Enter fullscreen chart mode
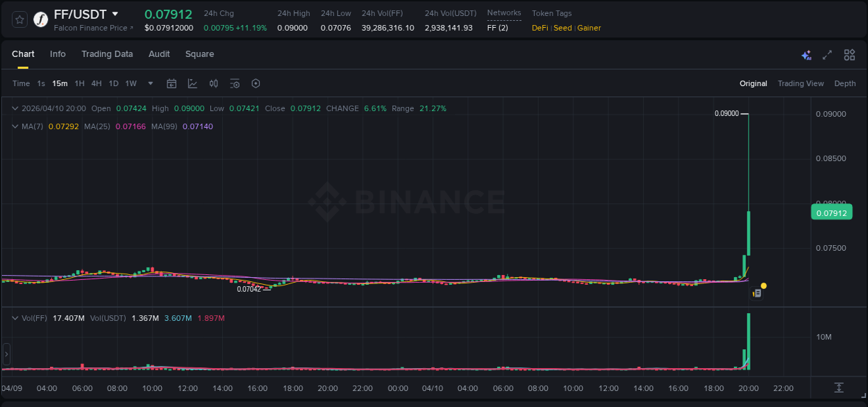The width and height of the screenshot is (868, 407). (827, 54)
